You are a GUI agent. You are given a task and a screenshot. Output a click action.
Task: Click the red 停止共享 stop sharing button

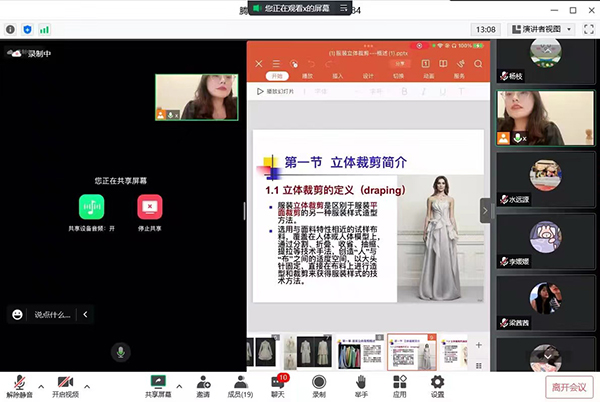150,206
